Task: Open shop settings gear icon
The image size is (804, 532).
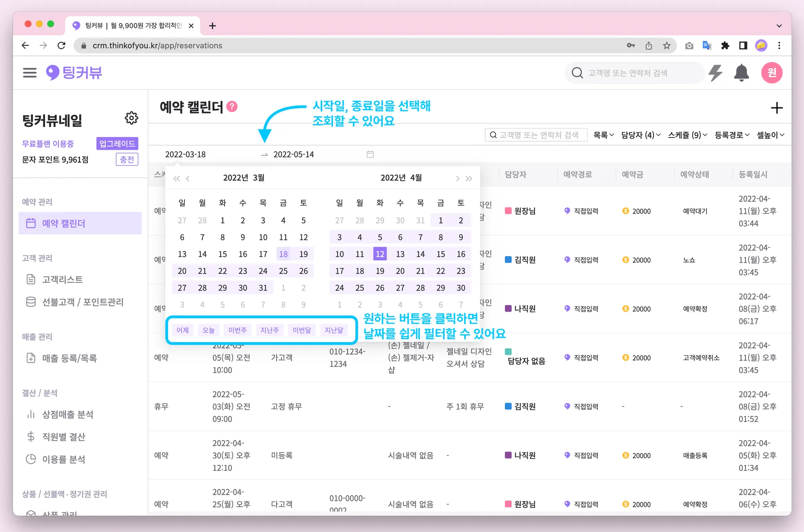Action: click(x=132, y=118)
